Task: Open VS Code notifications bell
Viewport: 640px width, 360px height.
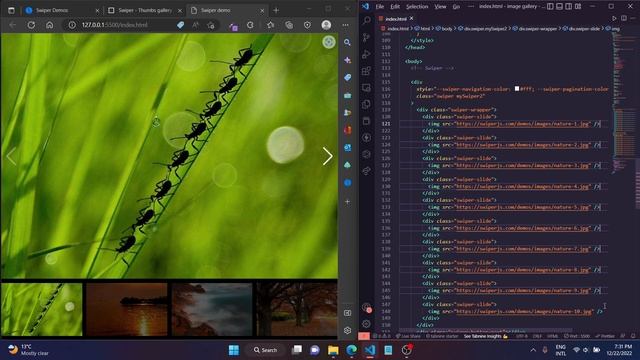Action: (633, 336)
